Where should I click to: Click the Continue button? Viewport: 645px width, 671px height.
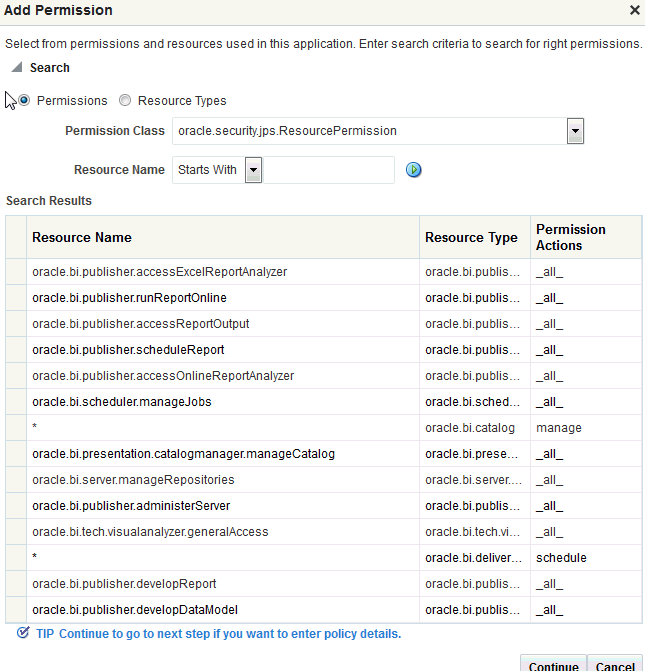[553, 664]
